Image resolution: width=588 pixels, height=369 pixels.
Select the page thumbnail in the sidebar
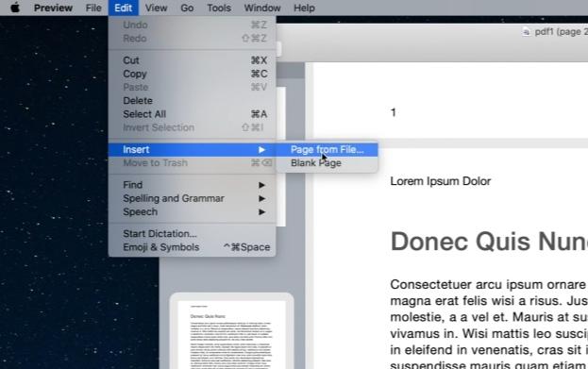click(231, 334)
